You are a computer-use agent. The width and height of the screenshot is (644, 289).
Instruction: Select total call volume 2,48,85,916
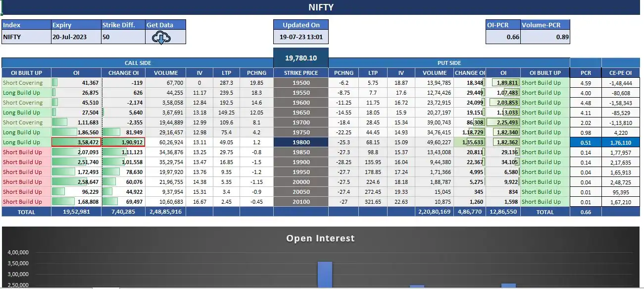(x=165, y=212)
